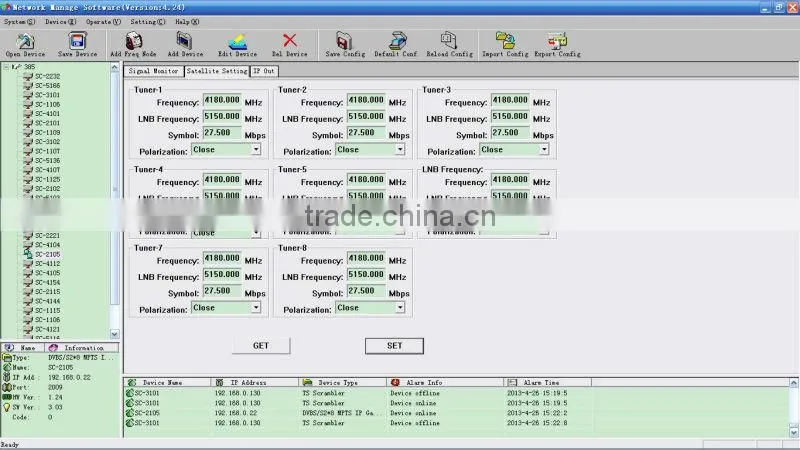Switch to the IP Out tab
The height and width of the screenshot is (450, 800).
(x=264, y=71)
